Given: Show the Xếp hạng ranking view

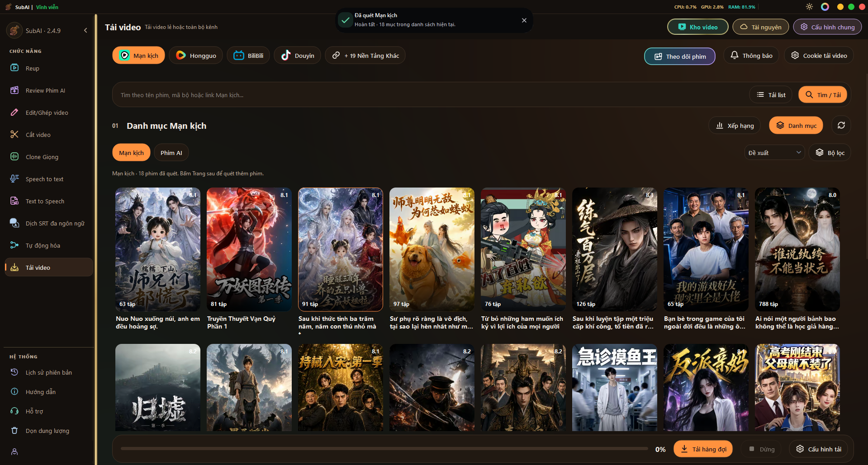Looking at the screenshot, I should coord(735,126).
